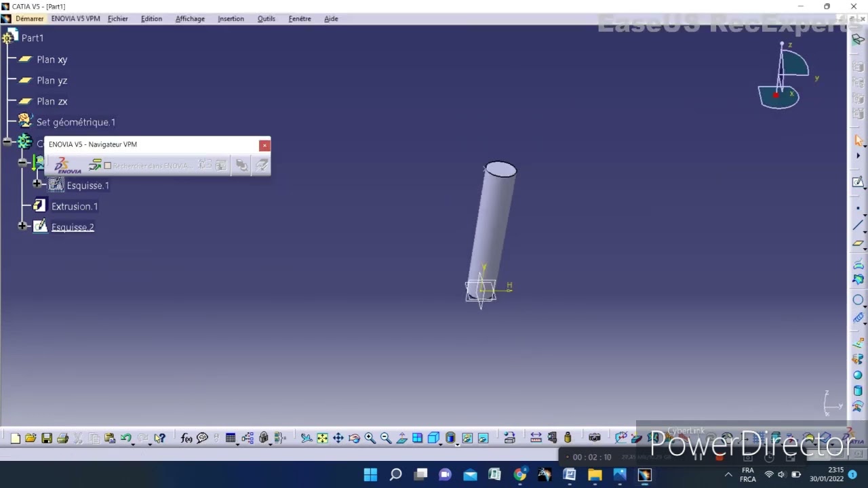The image size is (868, 488).
Task: Select Esquisse.2 in the tree
Action: pyautogui.click(x=73, y=228)
